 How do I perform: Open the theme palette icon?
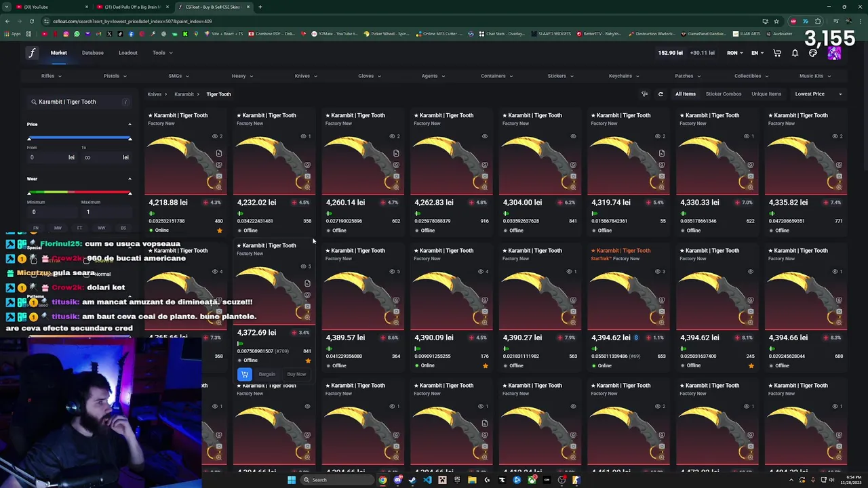coord(813,53)
